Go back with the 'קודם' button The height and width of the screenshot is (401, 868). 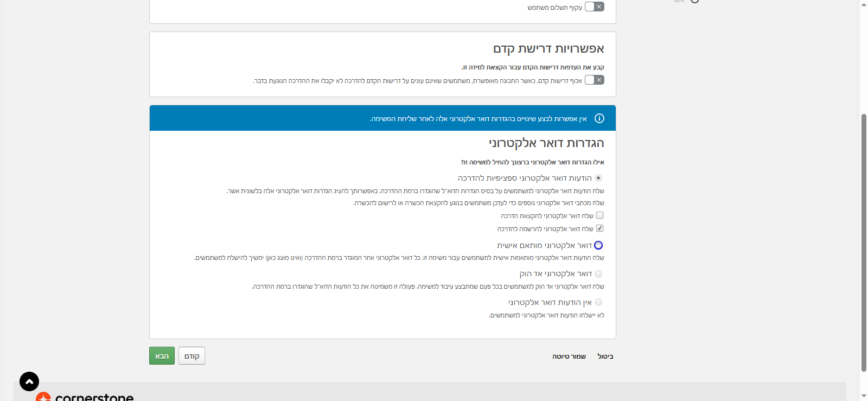coord(192,356)
